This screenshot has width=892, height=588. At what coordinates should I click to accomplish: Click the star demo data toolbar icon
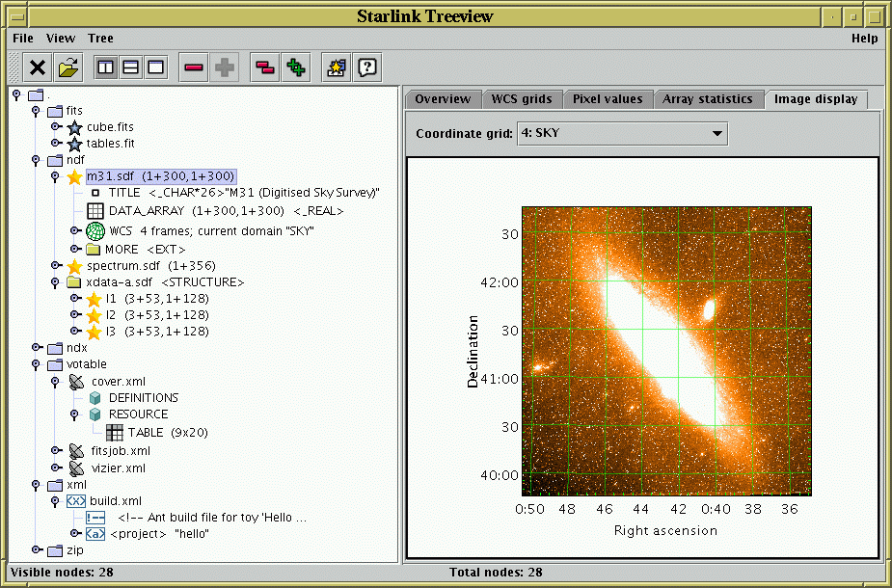[x=336, y=67]
